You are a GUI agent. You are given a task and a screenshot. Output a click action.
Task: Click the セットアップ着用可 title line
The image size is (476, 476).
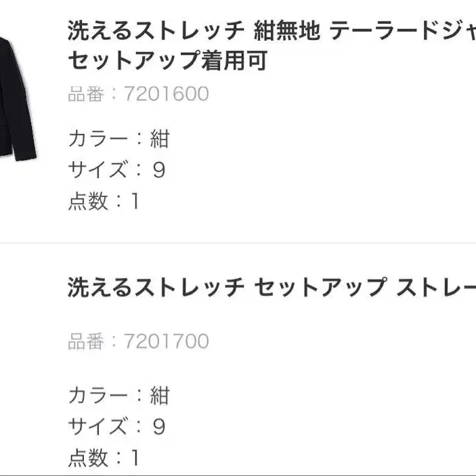coord(167,60)
